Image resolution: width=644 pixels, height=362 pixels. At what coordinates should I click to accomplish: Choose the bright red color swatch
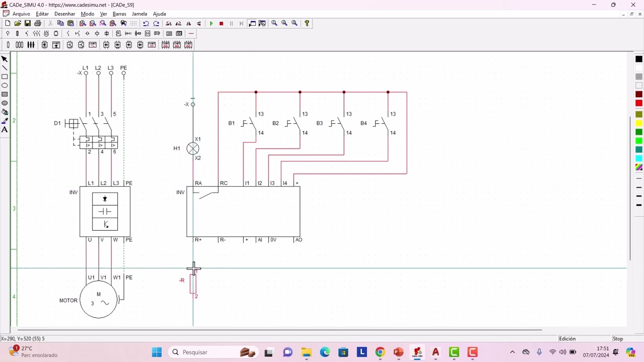639,103
